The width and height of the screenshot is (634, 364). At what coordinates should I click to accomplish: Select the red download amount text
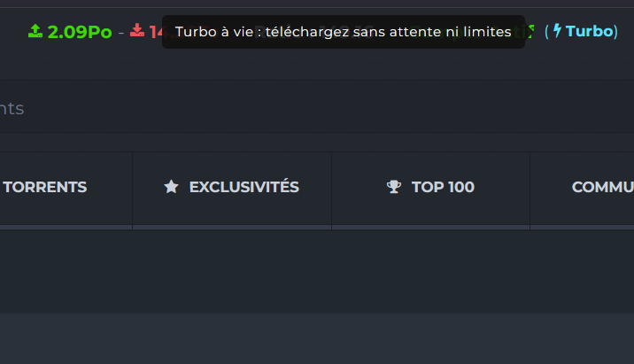tap(155, 32)
